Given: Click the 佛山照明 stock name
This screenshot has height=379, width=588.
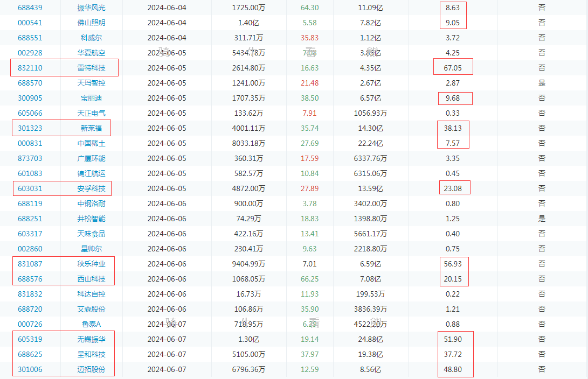Looking at the screenshot, I should point(91,23).
